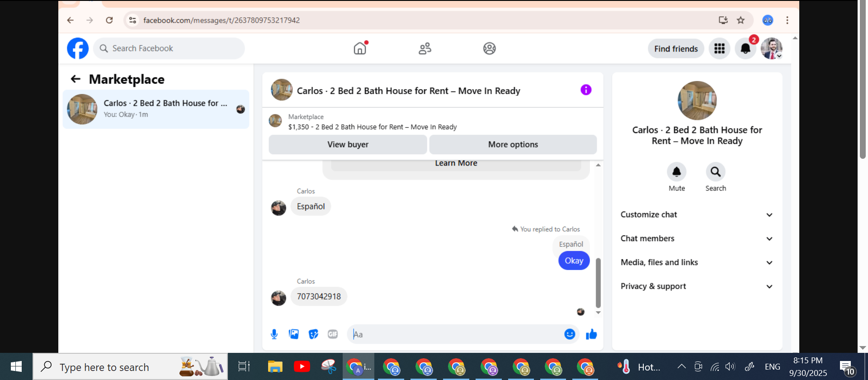The image size is (868, 380).
Task: Open network icon in system tray
Action: tap(715, 367)
